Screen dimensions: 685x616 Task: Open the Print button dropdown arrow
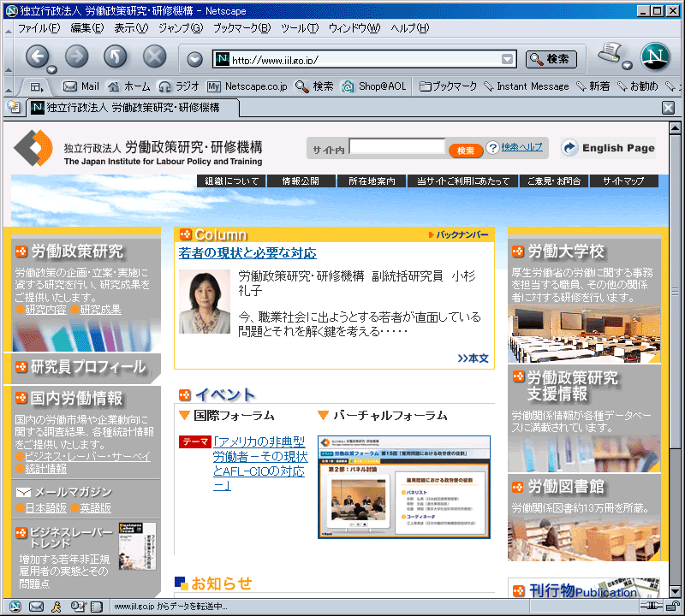(x=628, y=66)
